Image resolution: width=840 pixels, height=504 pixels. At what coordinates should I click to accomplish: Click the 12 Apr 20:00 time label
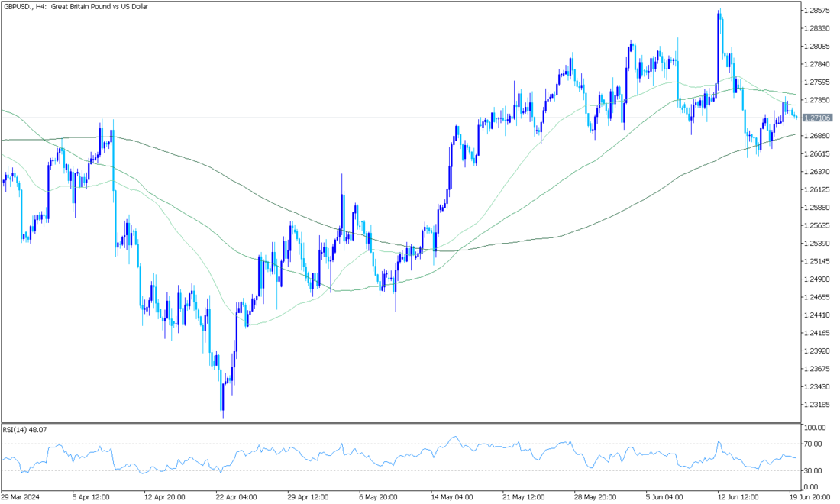[x=165, y=498]
